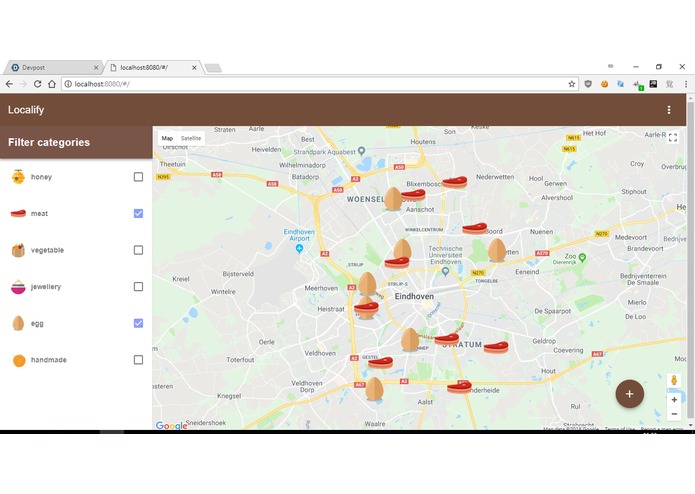The image size is (695, 494).
Task: Click the meat marker at Gestel
Action: (x=381, y=363)
